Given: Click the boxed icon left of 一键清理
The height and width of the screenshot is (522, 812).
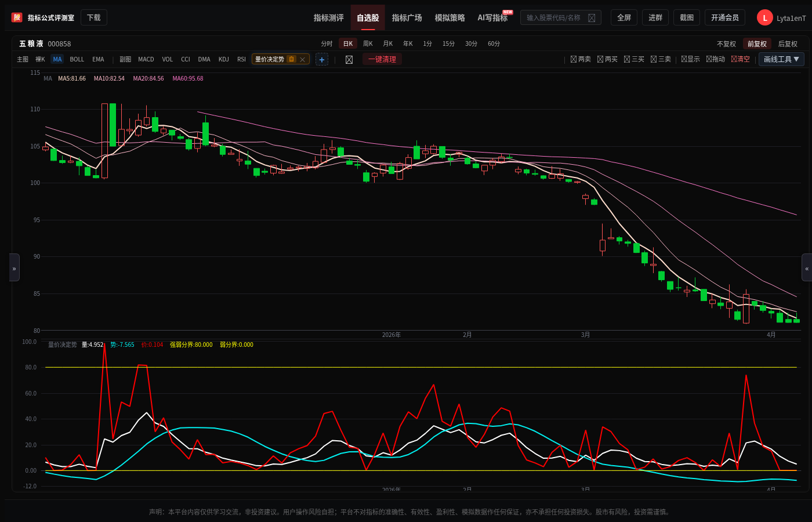Looking at the screenshot, I should pyautogui.click(x=349, y=59).
